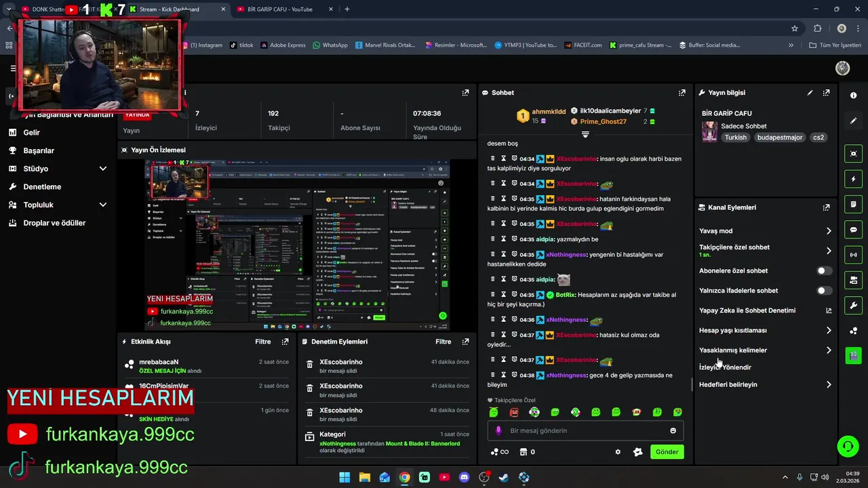The height and width of the screenshot is (488, 868).
Task: Open Başarılar in the sidebar
Action: 39,150
